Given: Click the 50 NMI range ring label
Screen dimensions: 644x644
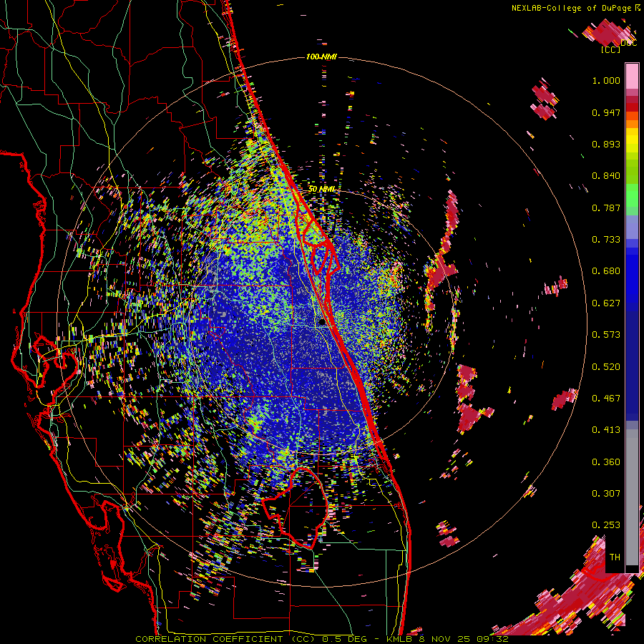Looking at the screenshot, I should [x=321, y=189].
